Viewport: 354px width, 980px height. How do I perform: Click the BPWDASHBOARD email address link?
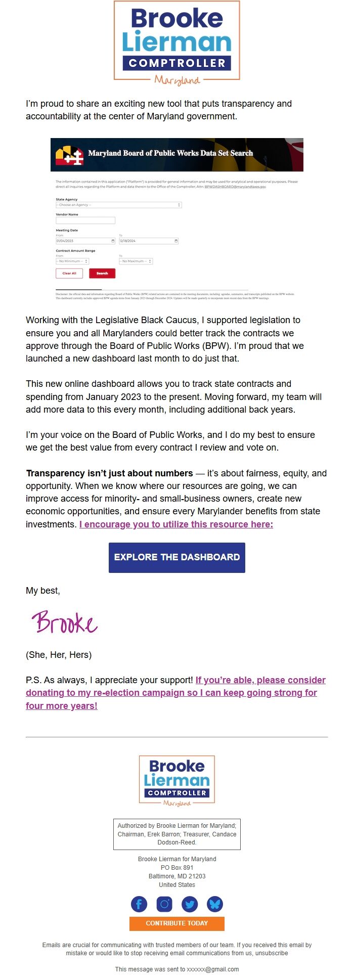tap(235, 187)
